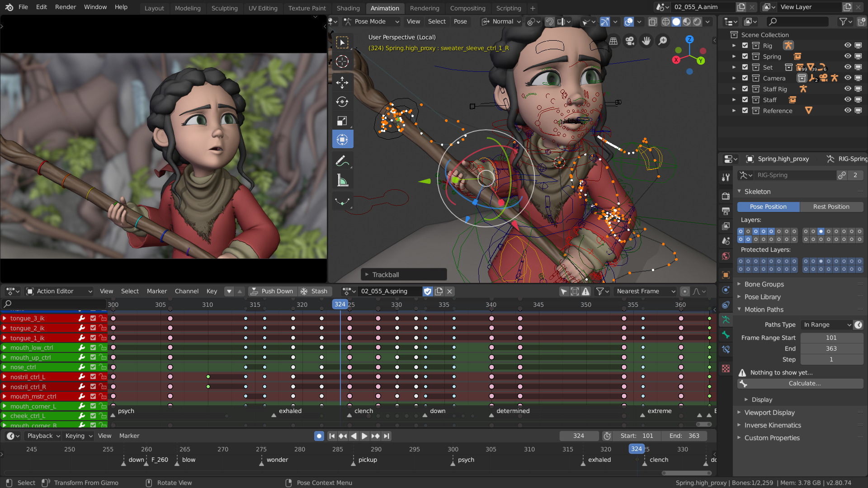Toggle visibility of nostril_ctrl_L layer
Viewport: 868px width, 488px height.
pyautogui.click(x=93, y=376)
